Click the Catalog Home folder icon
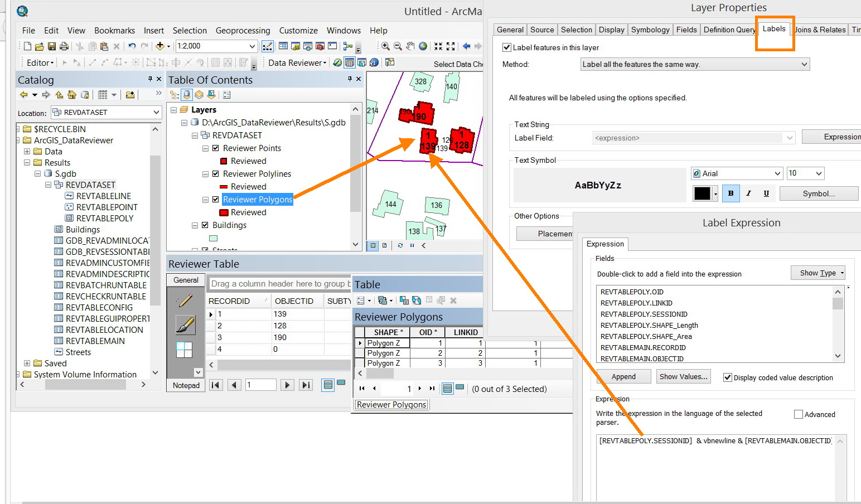Screen dimensions: 861x504 72,95
